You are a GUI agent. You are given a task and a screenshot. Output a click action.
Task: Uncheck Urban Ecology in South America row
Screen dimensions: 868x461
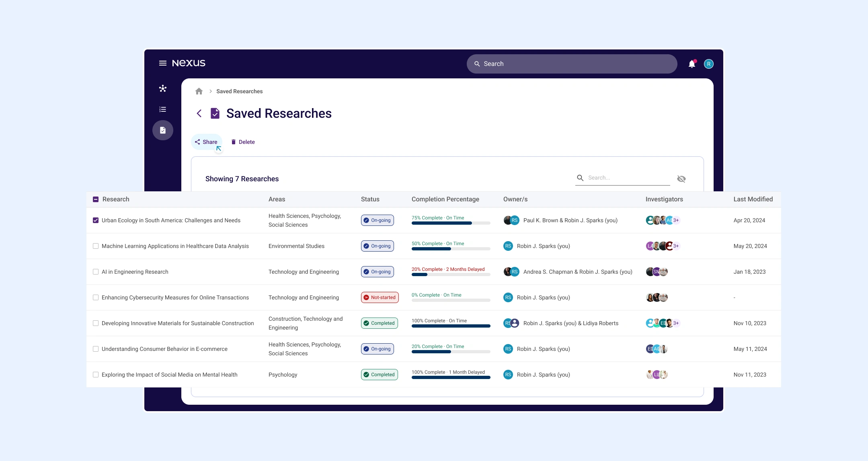click(96, 220)
